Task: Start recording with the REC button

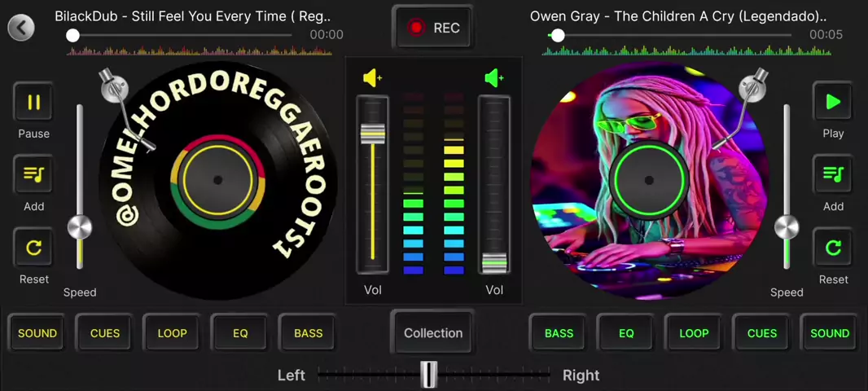Action: click(x=433, y=28)
